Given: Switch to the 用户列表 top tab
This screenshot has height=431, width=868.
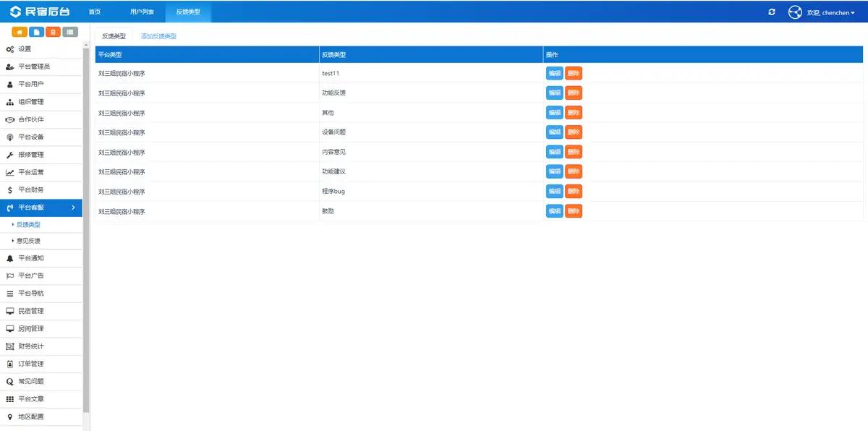Looking at the screenshot, I should 142,12.
